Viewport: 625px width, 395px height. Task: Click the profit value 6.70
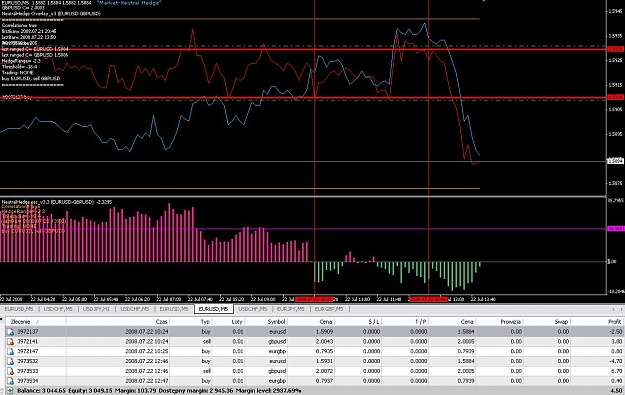point(617,371)
